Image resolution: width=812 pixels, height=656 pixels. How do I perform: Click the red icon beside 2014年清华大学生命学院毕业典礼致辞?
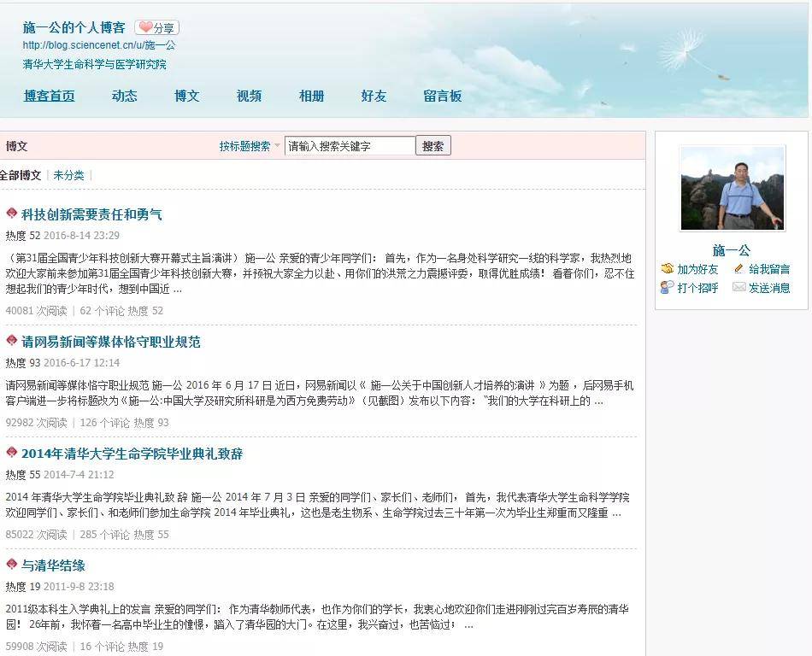tap(11, 452)
